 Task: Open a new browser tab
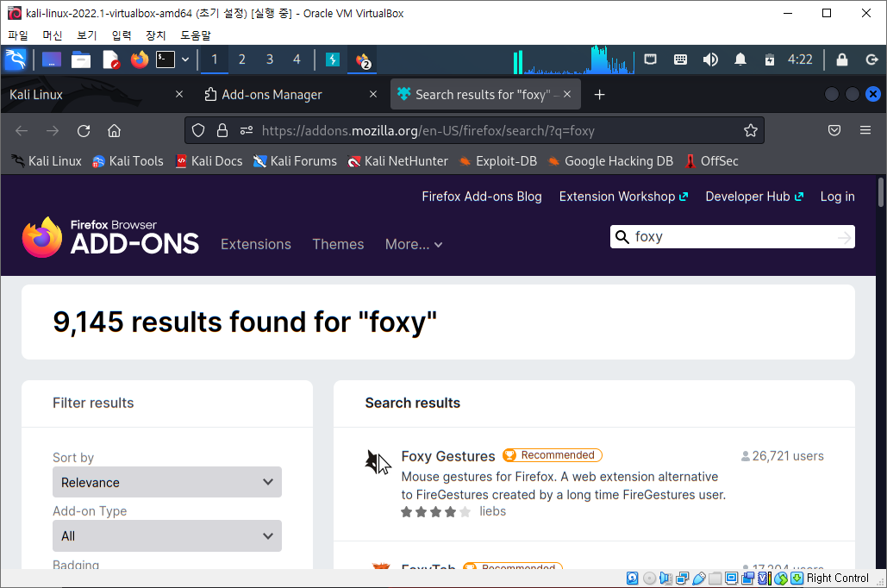600,95
